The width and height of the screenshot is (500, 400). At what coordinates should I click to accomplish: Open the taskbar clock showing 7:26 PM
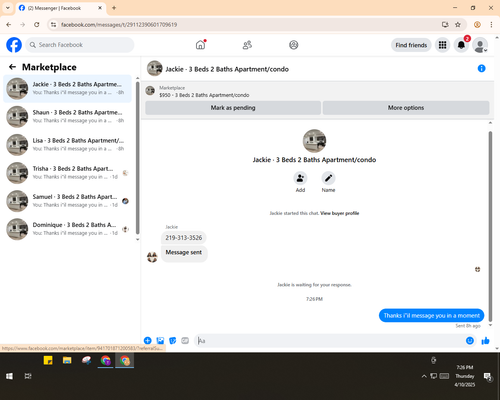click(465, 376)
